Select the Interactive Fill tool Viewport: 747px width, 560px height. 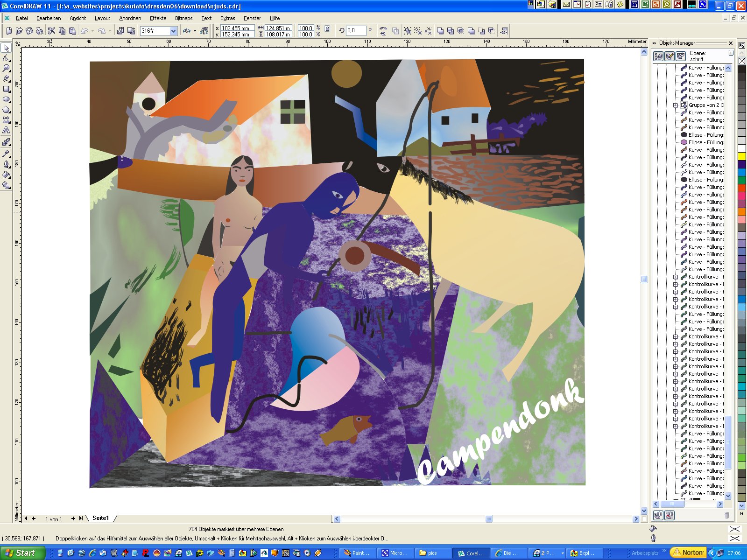[6, 184]
